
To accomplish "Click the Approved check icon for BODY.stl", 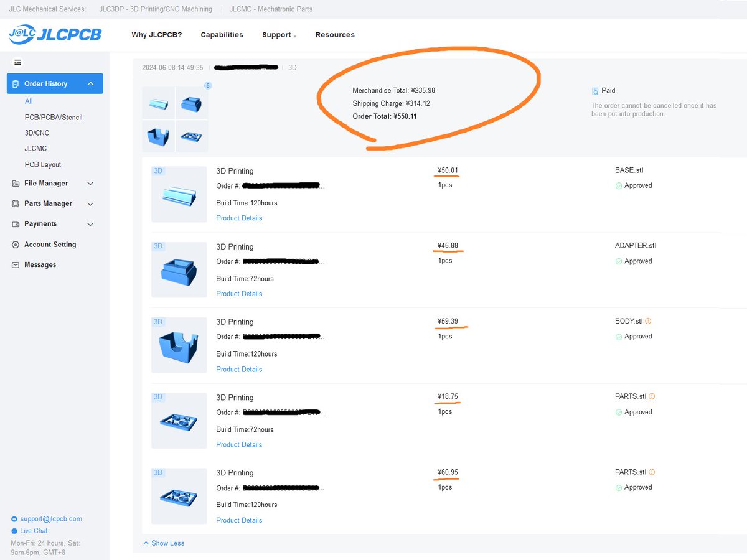I will (619, 337).
